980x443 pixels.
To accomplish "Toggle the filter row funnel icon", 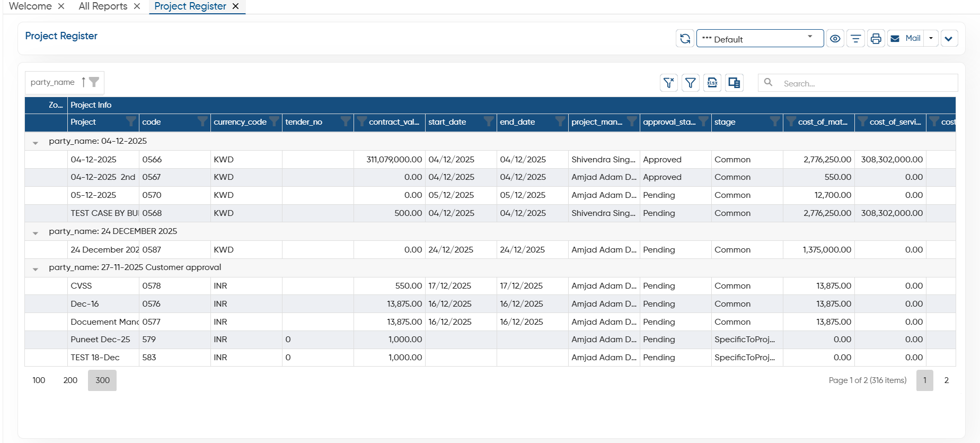I will click(690, 83).
